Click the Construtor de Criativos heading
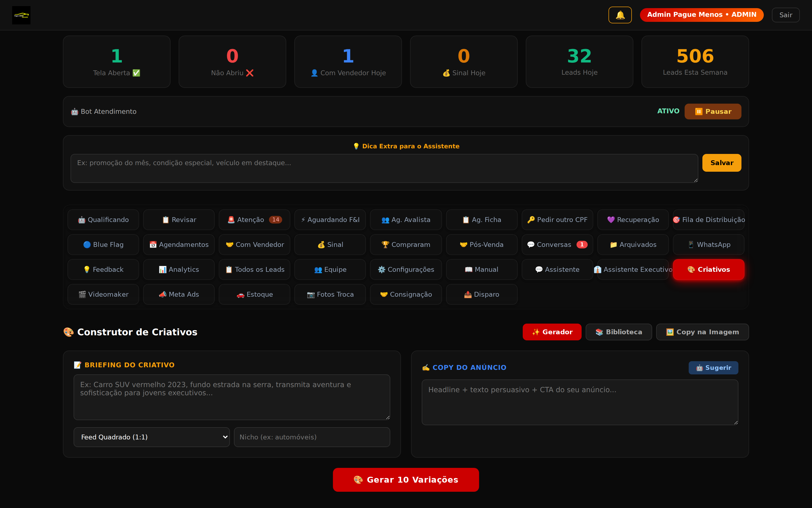Image resolution: width=812 pixels, height=508 pixels. (130, 332)
